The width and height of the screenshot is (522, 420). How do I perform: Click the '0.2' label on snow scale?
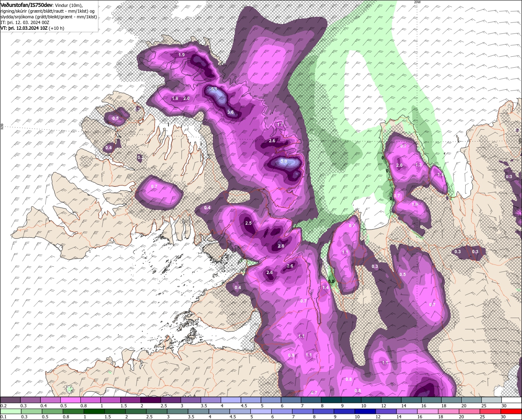[3, 406]
